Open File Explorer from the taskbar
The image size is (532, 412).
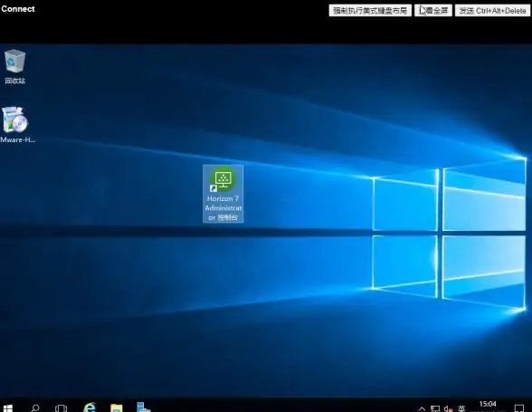[x=116, y=407]
